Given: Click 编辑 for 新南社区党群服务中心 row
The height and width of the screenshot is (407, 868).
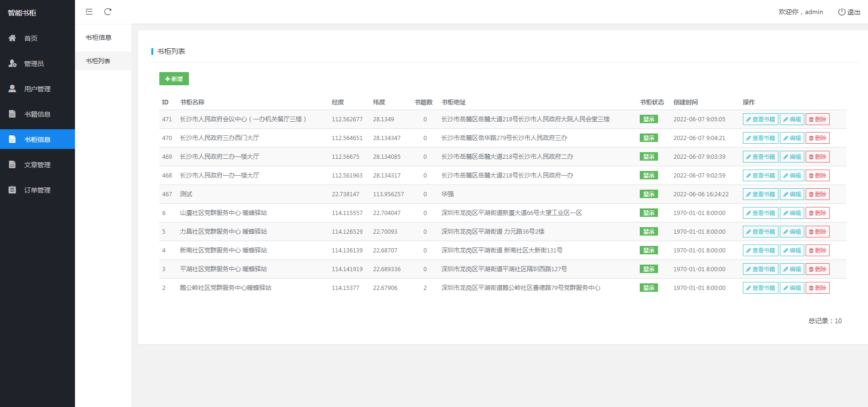Looking at the screenshot, I should tap(792, 251).
